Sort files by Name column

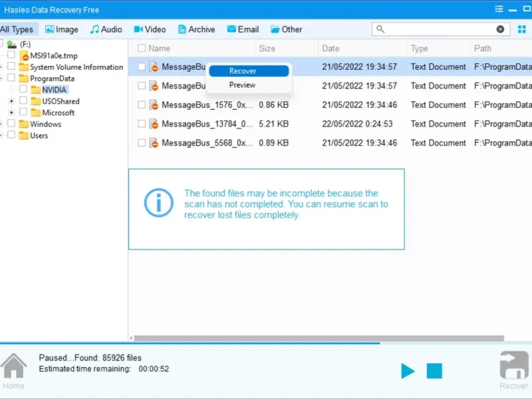pos(159,49)
